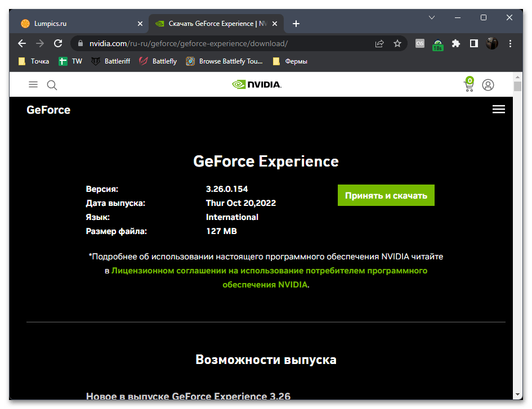This screenshot has height=409, width=532.
Task: Click the scrollbar down arrow
Action: coord(517,394)
